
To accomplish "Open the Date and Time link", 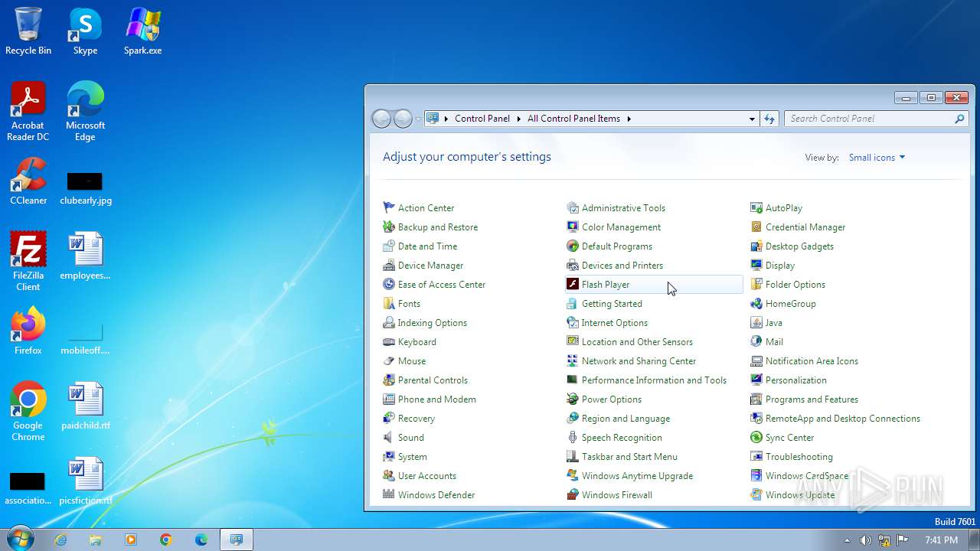I will tap(427, 246).
